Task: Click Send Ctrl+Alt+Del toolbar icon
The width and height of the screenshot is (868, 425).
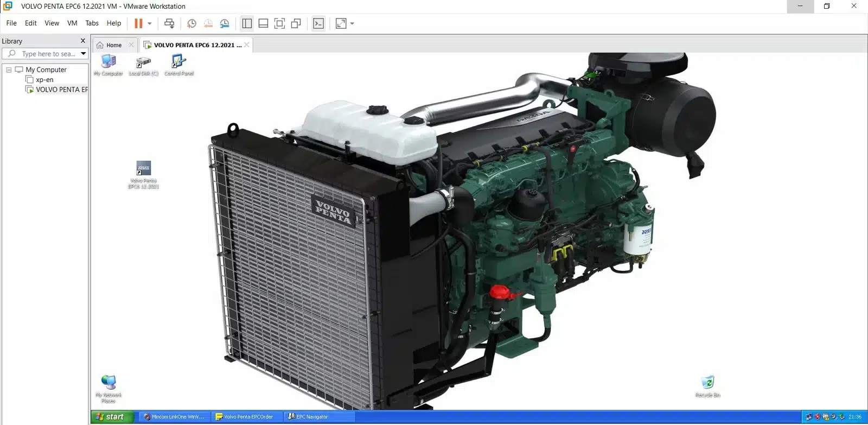Action: [x=169, y=23]
